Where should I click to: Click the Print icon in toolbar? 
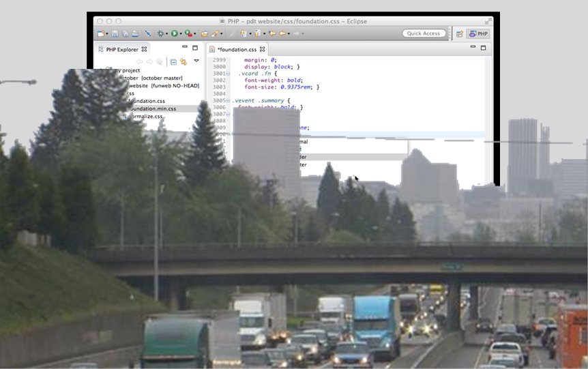coord(135,33)
